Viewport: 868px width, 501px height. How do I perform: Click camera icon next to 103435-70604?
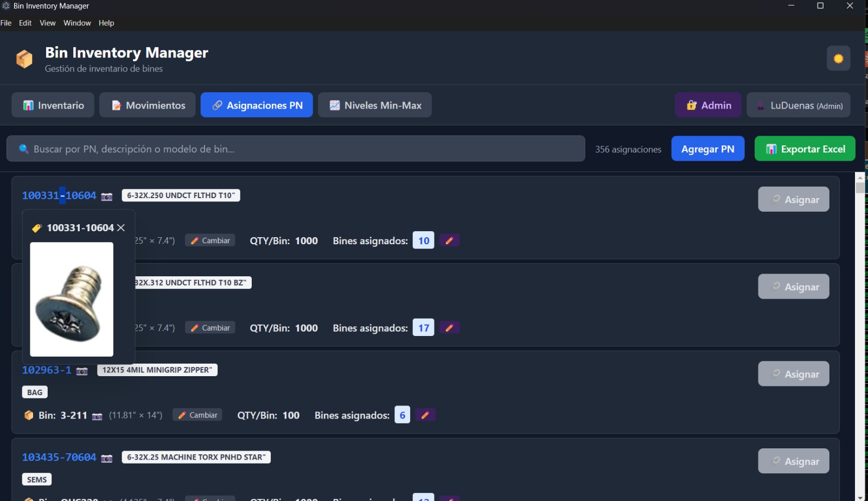pos(107,459)
